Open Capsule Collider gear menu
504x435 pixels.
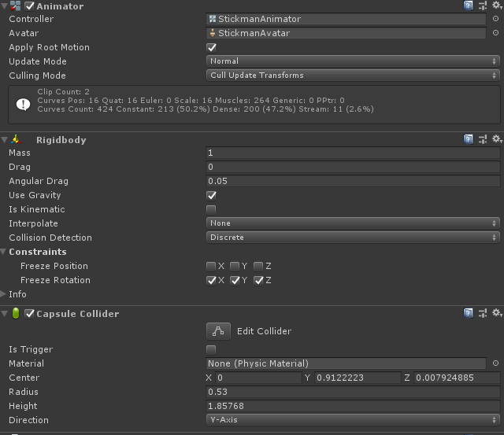click(x=497, y=313)
